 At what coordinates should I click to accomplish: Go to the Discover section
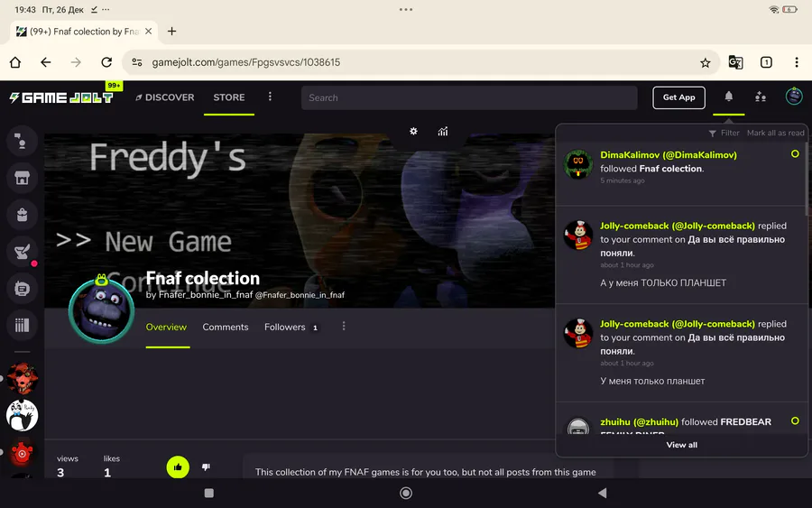[x=165, y=97]
